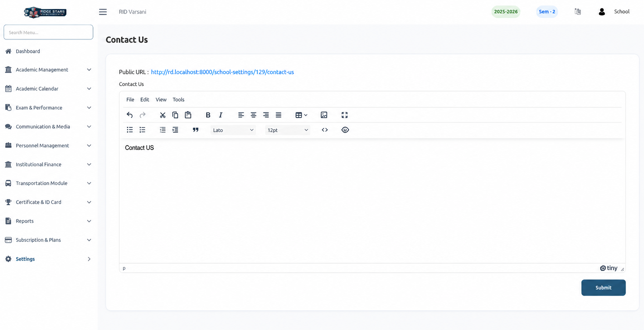Screen dimensions: 644x330
Task: Preview the content with the eye icon
Action: [345, 130]
